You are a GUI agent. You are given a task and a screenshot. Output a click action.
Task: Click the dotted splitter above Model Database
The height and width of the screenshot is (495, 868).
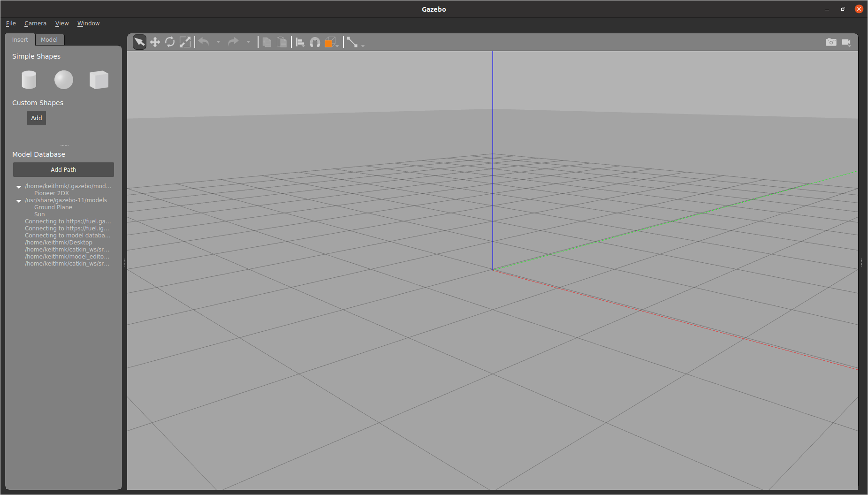click(64, 145)
